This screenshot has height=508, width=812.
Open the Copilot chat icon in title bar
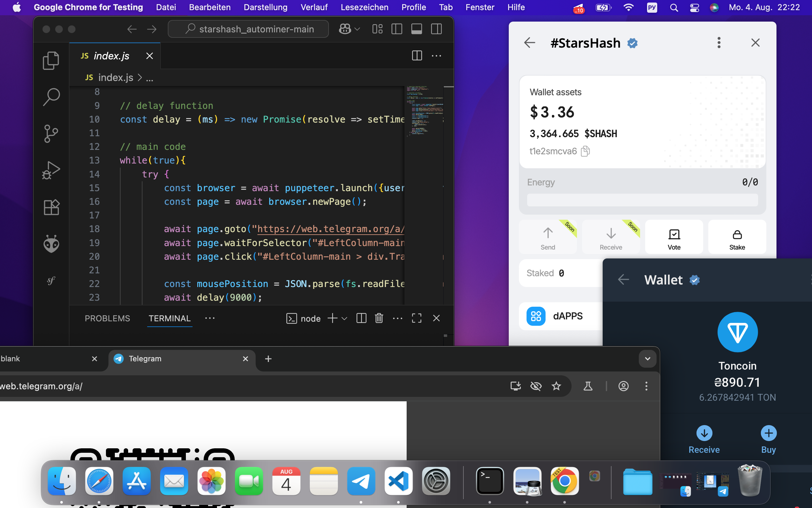pos(345,29)
